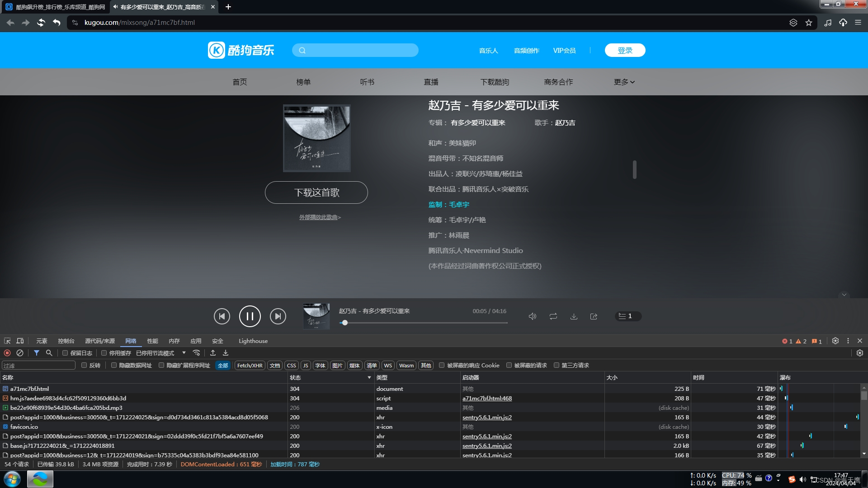Screen dimensions: 868x488
Task: Tick the 反转 filter checkbox
Action: click(84, 365)
